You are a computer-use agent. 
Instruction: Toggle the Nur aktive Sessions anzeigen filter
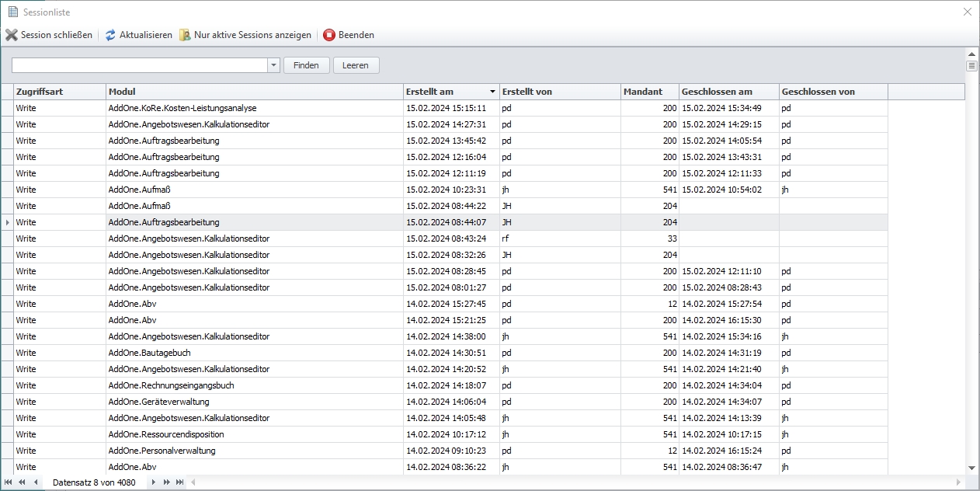click(245, 34)
